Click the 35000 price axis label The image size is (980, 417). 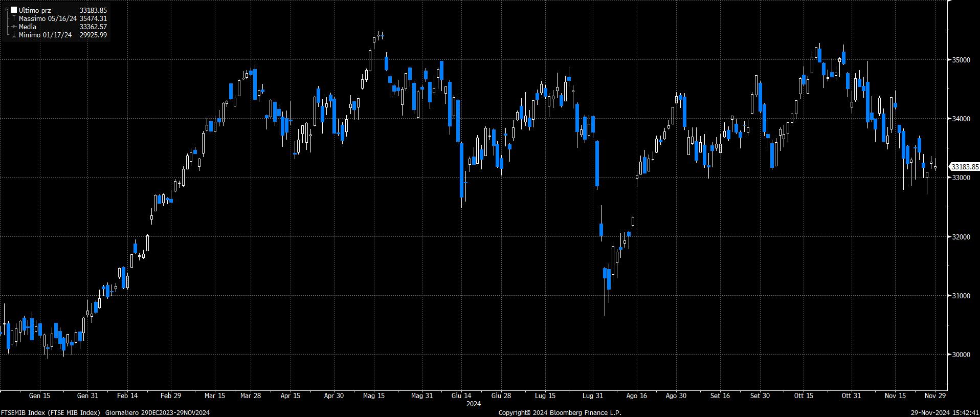tap(961, 60)
